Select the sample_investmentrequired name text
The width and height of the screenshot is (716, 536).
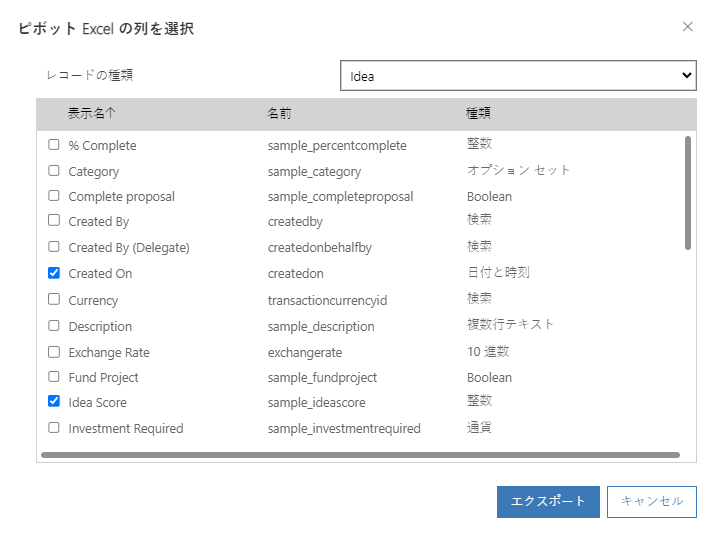tap(344, 429)
